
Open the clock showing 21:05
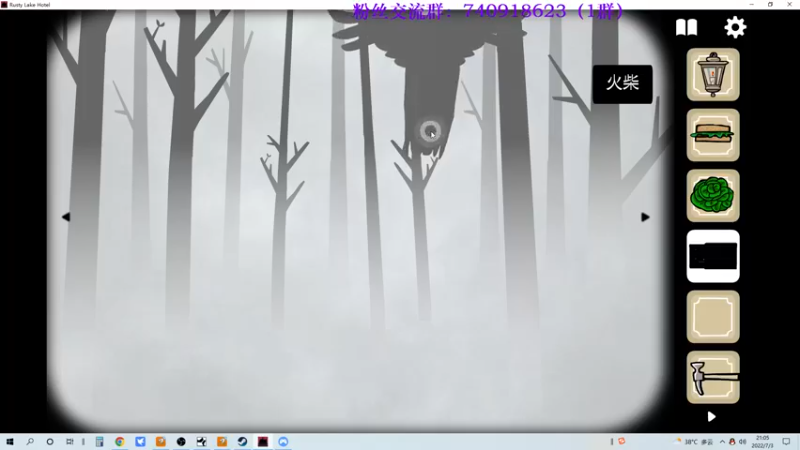[x=763, y=442]
